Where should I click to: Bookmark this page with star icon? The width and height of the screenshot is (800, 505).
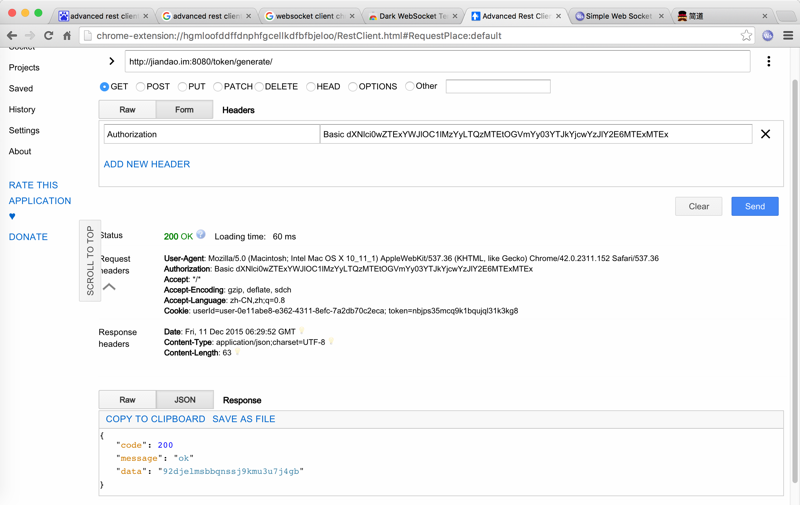[746, 36]
